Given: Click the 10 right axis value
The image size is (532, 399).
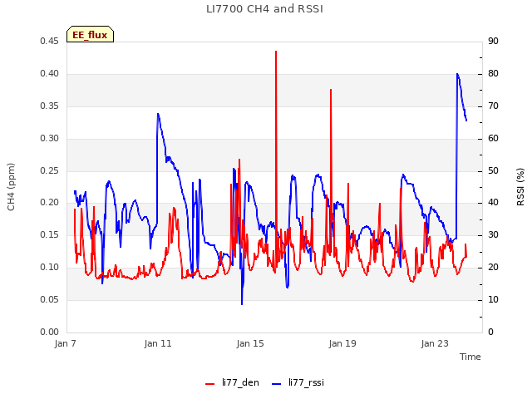Looking at the screenshot, I should click(493, 300).
